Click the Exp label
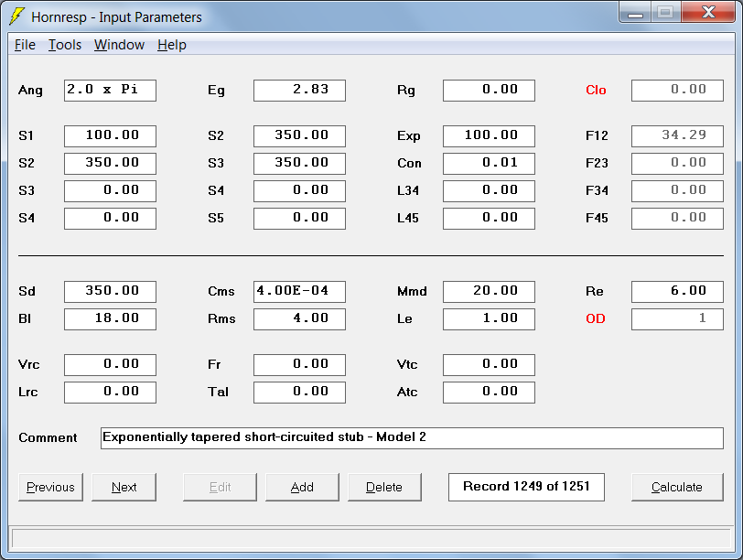743x560 pixels. pyautogui.click(x=408, y=136)
